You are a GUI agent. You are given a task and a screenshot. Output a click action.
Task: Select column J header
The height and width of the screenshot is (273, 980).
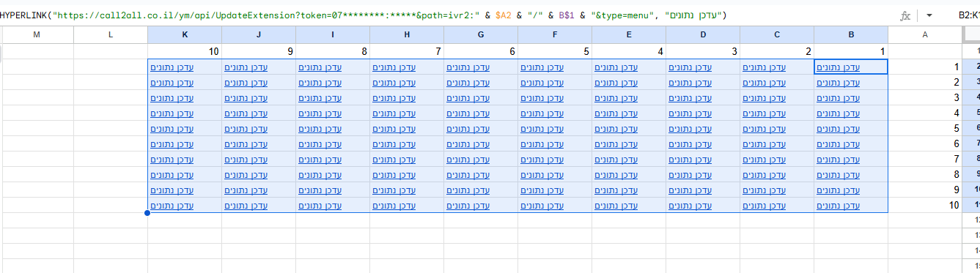(x=259, y=34)
